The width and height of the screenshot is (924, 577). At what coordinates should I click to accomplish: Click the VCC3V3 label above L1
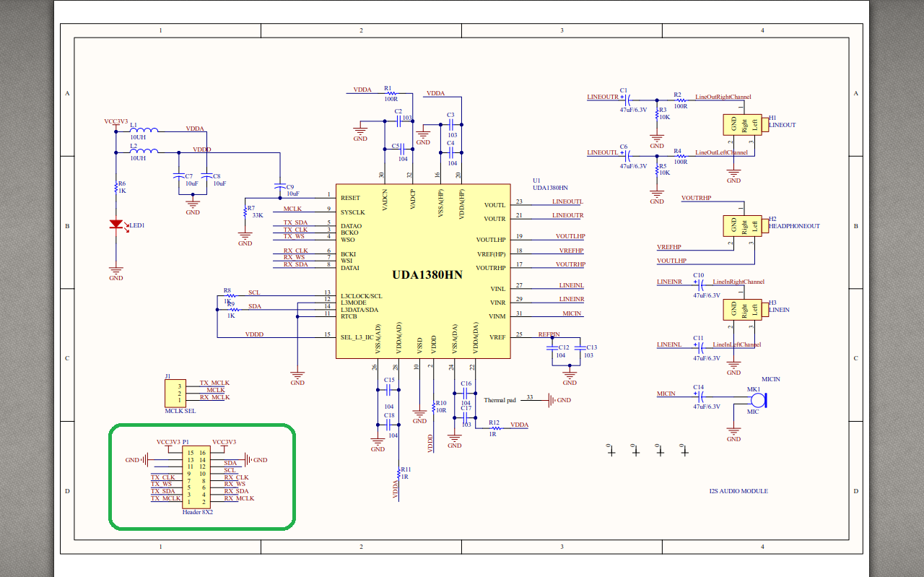tap(116, 121)
